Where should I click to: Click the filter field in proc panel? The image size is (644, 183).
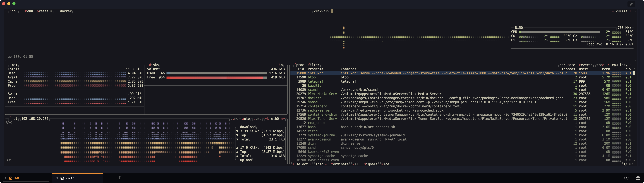click(313, 65)
